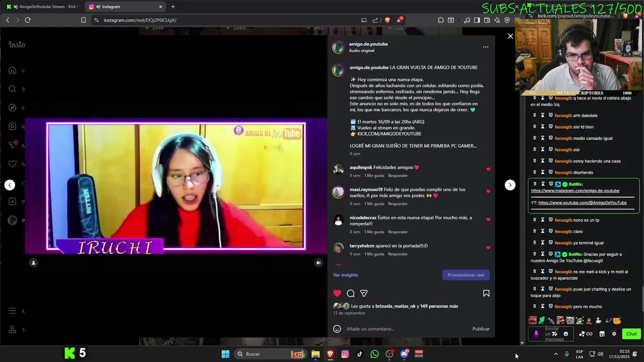Open TikTok from the taskbar
The image size is (644, 362).
(x=360, y=354)
